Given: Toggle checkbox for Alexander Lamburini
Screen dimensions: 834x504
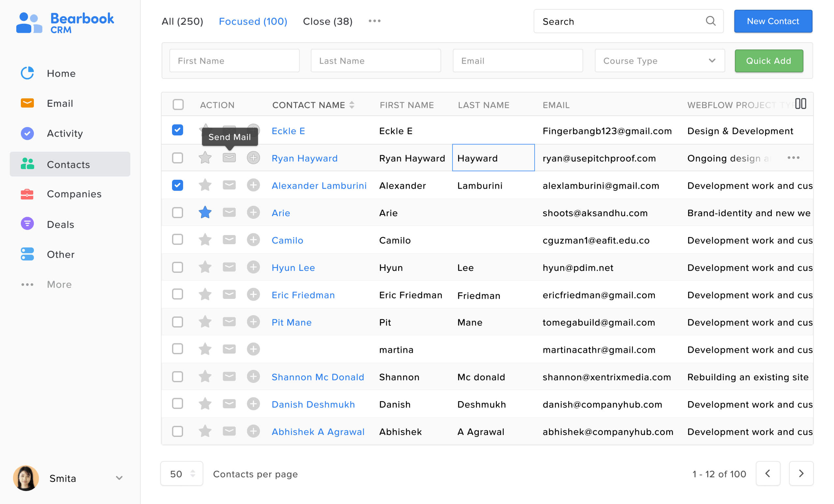Looking at the screenshot, I should 178,186.
